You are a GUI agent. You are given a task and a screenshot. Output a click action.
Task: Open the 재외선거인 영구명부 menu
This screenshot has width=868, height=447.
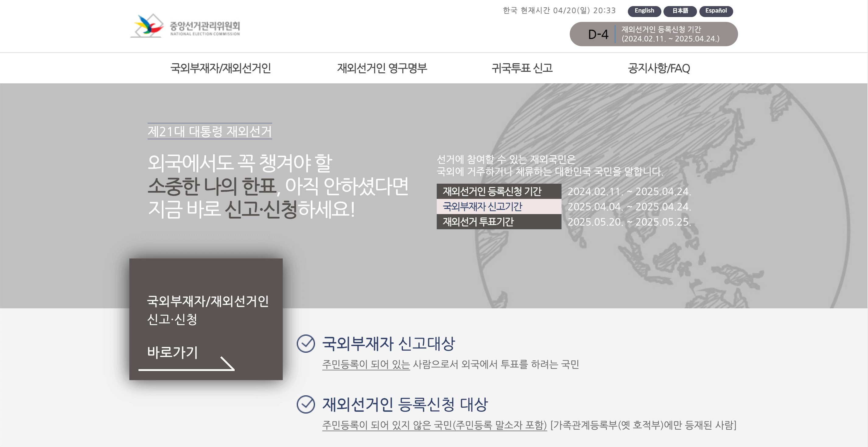coord(383,68)
